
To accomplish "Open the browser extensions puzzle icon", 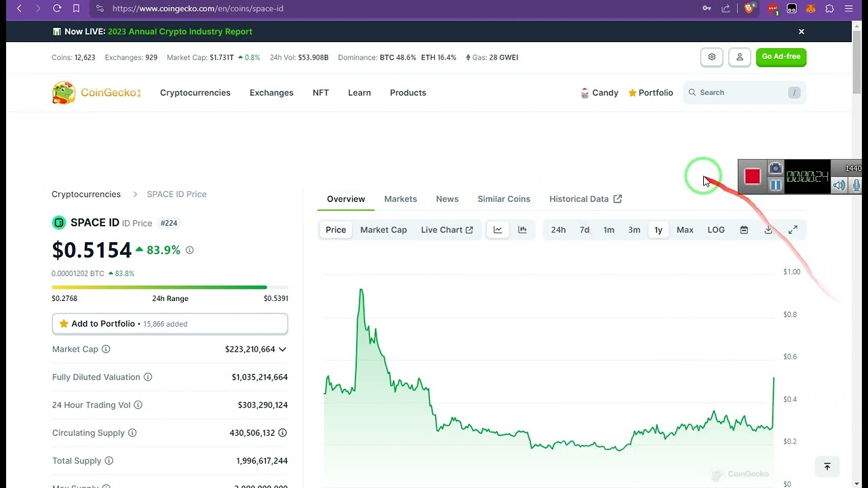I will pos(829,9).
